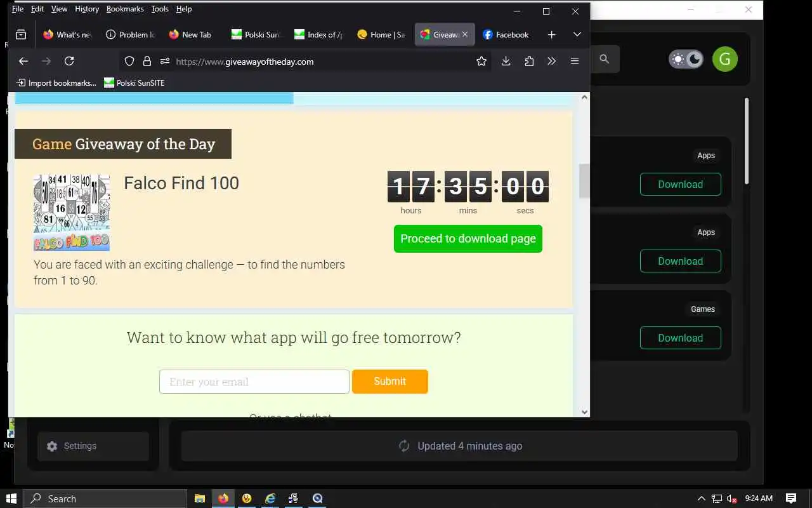Click Proceed to download page button
This screenshot has height=508, width=812.
pyautogui.click(x=468, y=239)
